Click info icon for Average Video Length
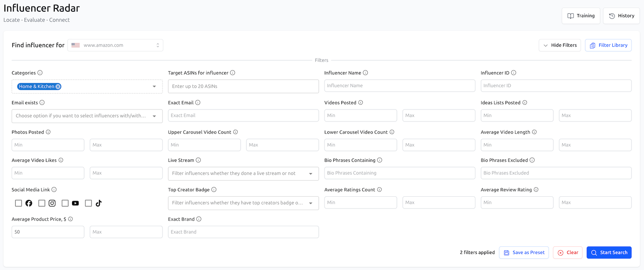 click(x=534, y=132)
